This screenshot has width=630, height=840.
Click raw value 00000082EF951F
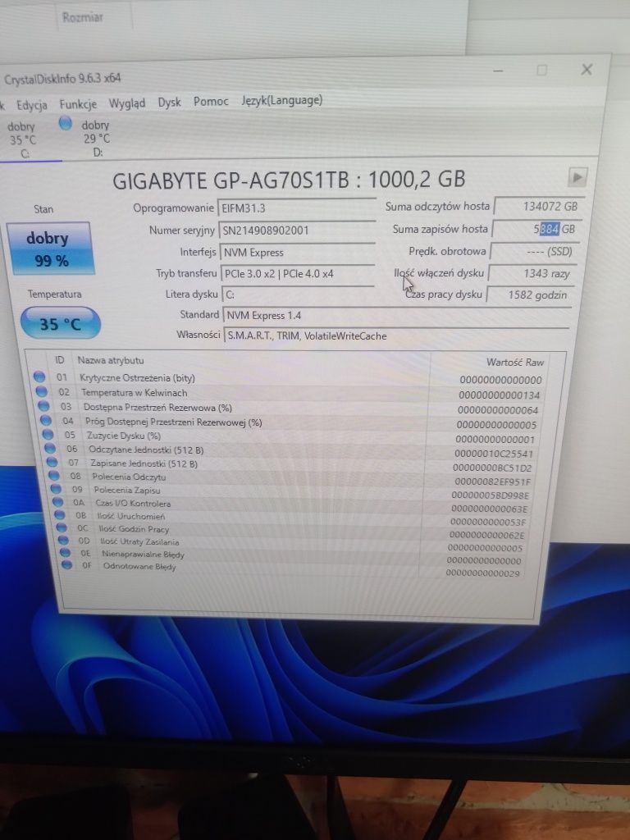[491, 482]
